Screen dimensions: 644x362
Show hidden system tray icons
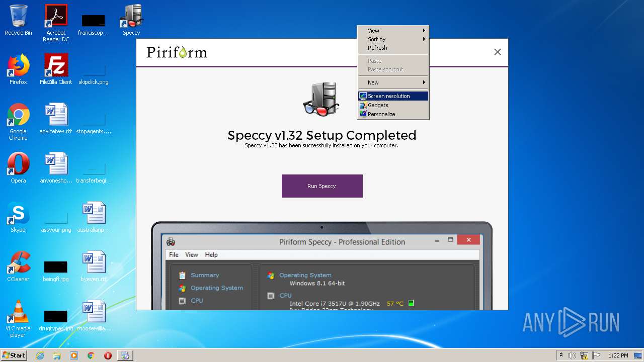point(561,355)
